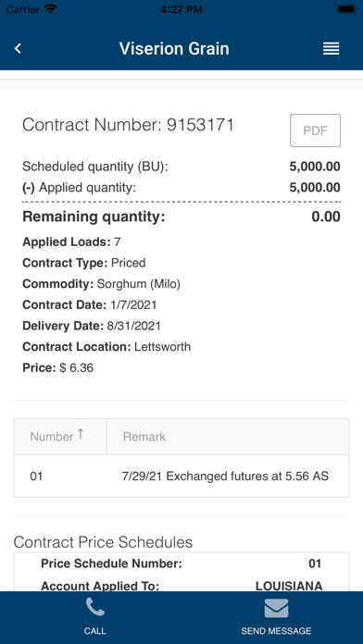Tap the Contract Number 9153171 heading

point(128,124)
